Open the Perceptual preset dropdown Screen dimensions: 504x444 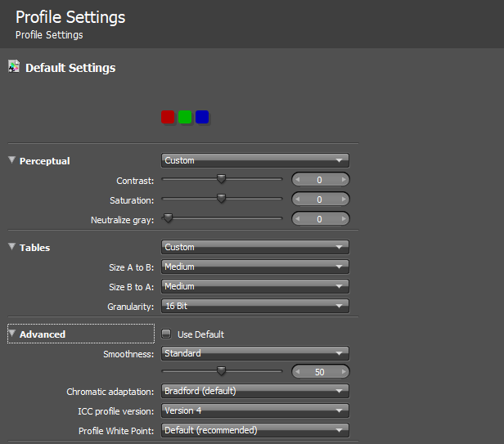tap(255, 161)
